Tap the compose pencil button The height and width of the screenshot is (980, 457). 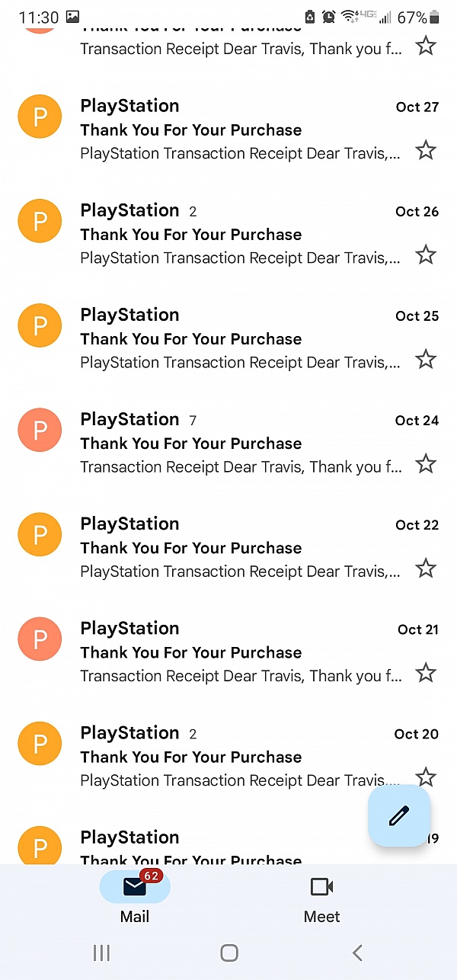pos(399,815)
